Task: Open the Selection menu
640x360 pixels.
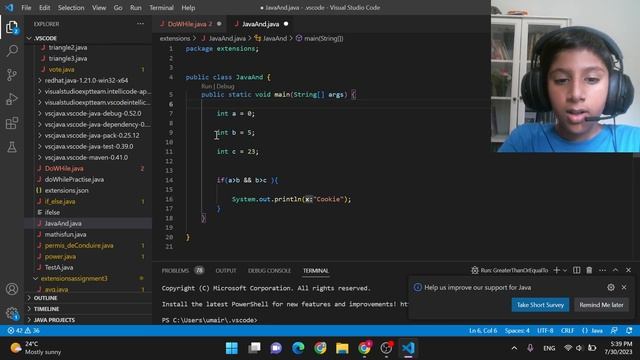Action: click(71, 8)
